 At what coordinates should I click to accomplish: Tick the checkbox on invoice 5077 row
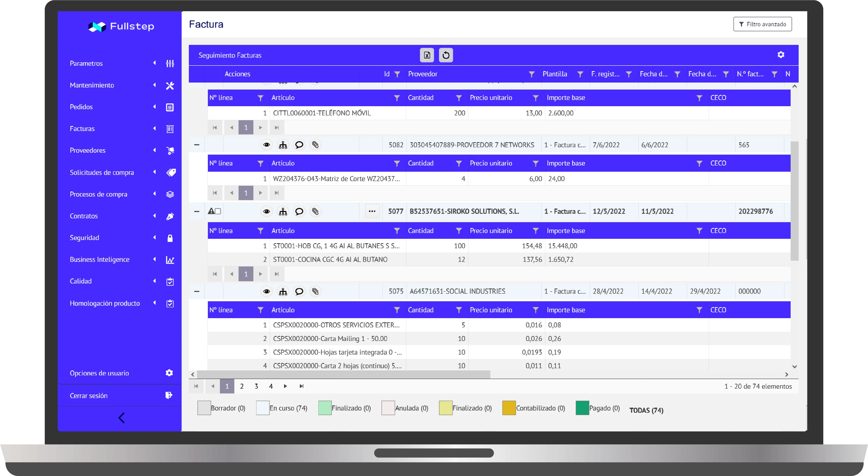point(218,211)
